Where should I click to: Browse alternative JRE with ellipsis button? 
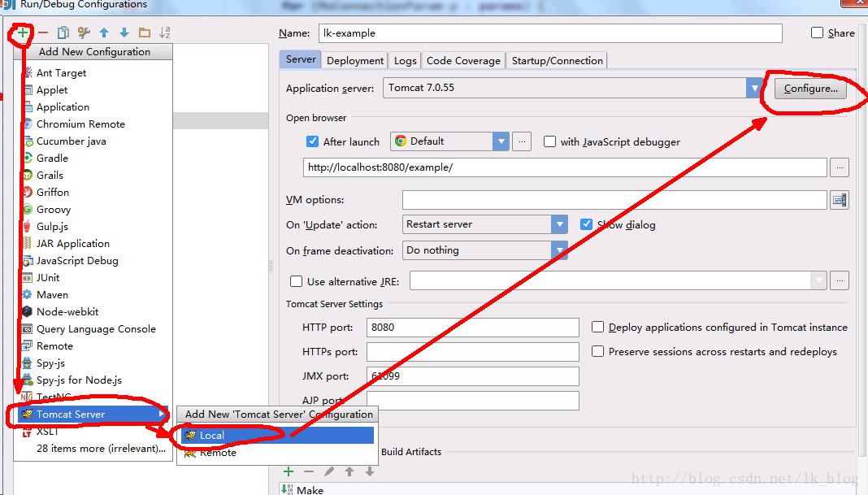840,280
